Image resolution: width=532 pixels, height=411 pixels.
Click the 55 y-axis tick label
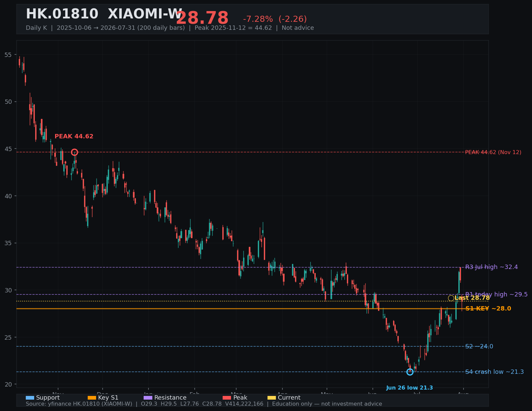(x=8, y=55)
